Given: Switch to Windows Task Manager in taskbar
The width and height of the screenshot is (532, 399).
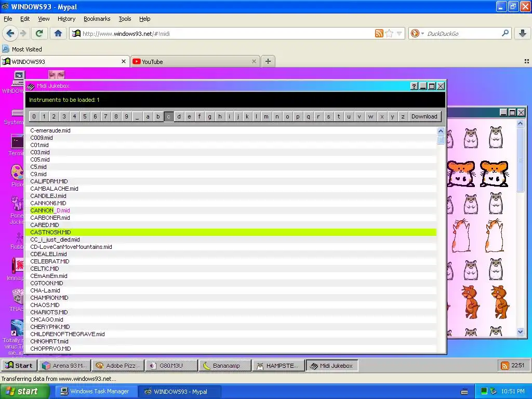Looking at the screenshot, I should point(95,391).
